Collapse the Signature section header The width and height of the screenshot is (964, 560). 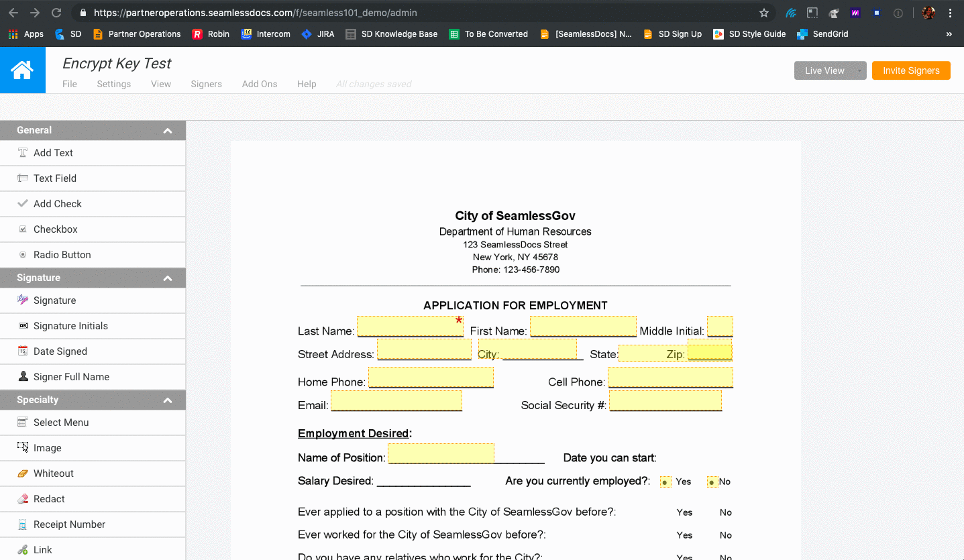(167, 278)
